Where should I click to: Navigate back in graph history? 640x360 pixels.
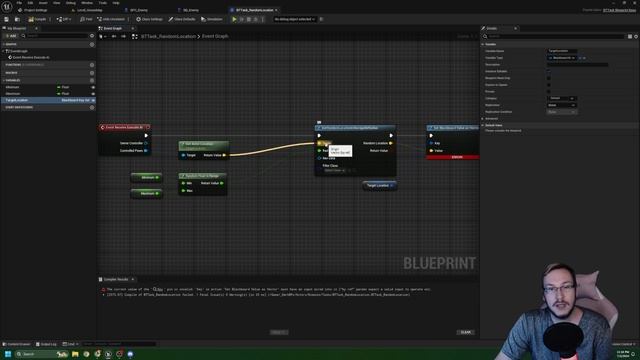click(114, 36)
